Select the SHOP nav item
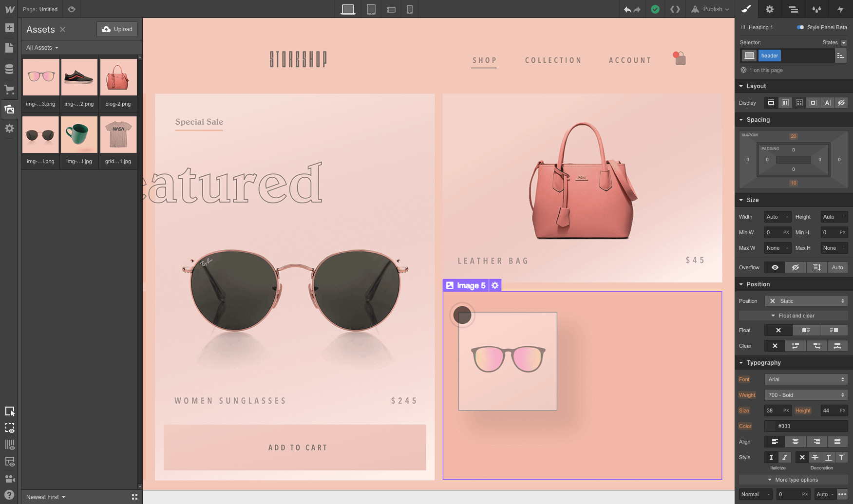This screenshot has height=504, width=853. pos(484,60)
